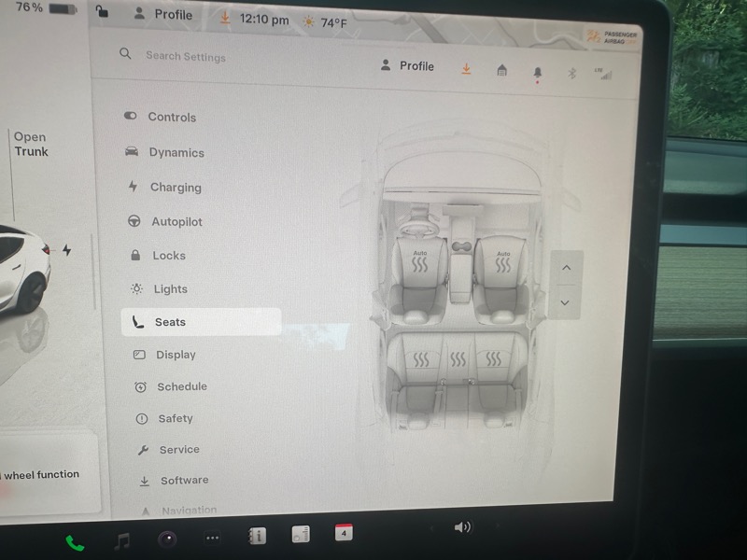
Task: Open the Profile dropdown in settings header
Action: (408, 66)
